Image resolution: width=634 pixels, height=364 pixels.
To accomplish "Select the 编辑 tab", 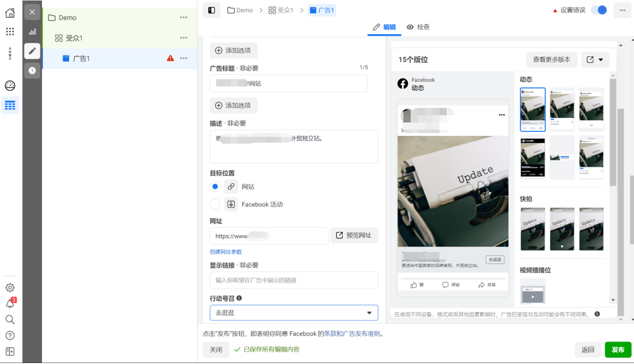I will (x=384, y=27).
